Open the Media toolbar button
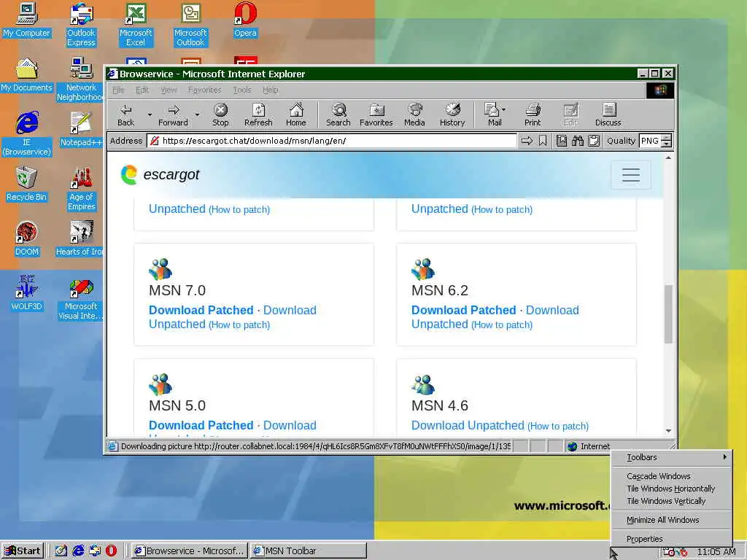This screenshot has width=747, height=560. (414, 114)
